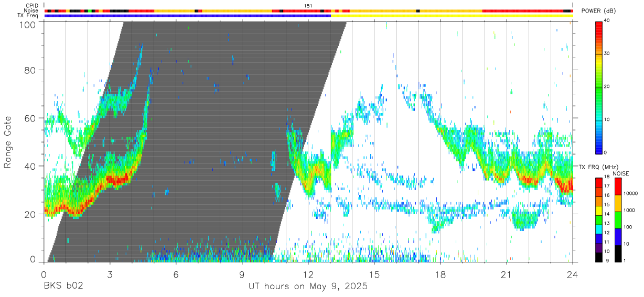
Task: Click the yellow segment of the TX Freq bar
Action: (452, 16)
